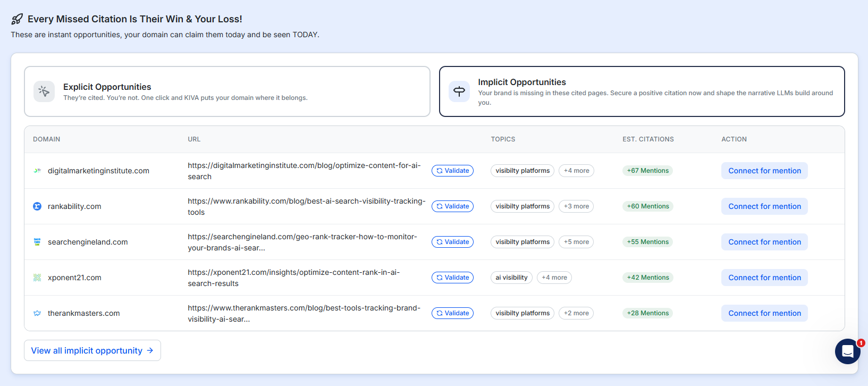Click the +60 Mentions badge

648,206
